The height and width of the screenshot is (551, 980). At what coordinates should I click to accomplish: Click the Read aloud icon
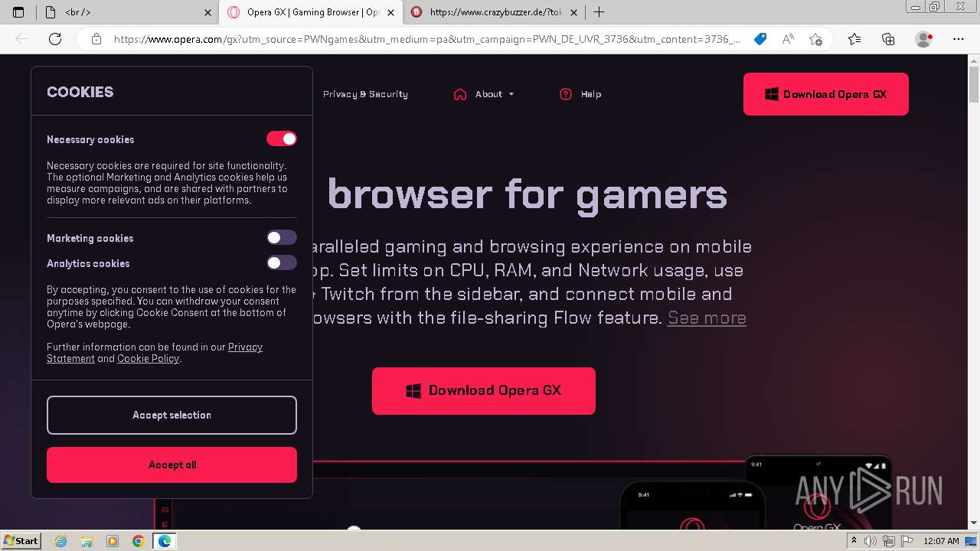(x=788, y=39)
